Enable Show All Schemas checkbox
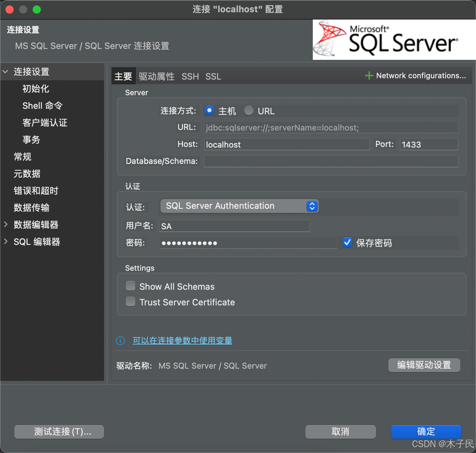The image size is (476, 453). click(131, 286)
